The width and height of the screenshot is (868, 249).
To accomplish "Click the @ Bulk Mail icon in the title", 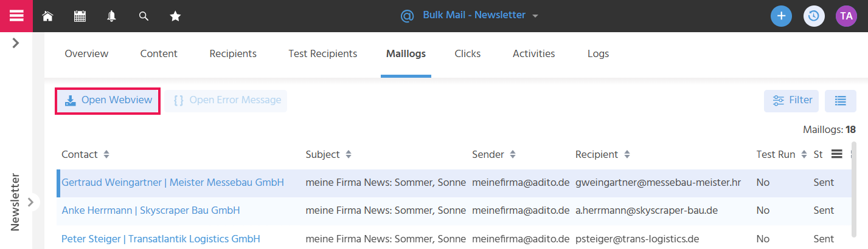I will [407, 16].
